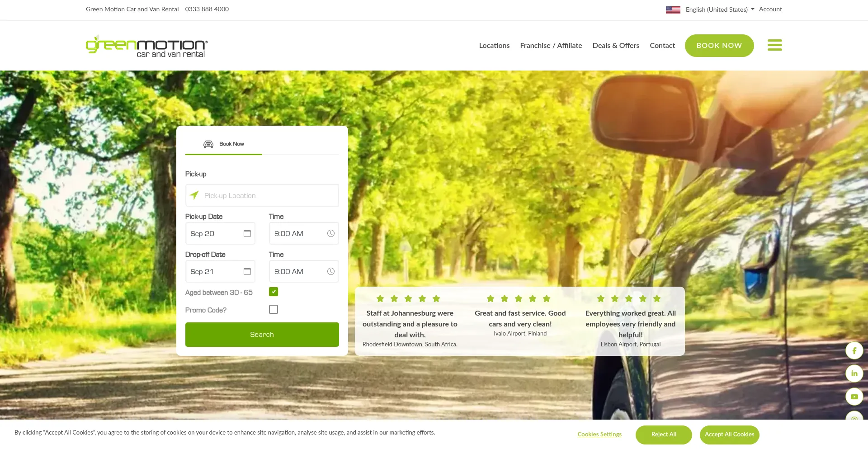Open the Pick-up Date Sep 20 field

[x=220, y=233]
